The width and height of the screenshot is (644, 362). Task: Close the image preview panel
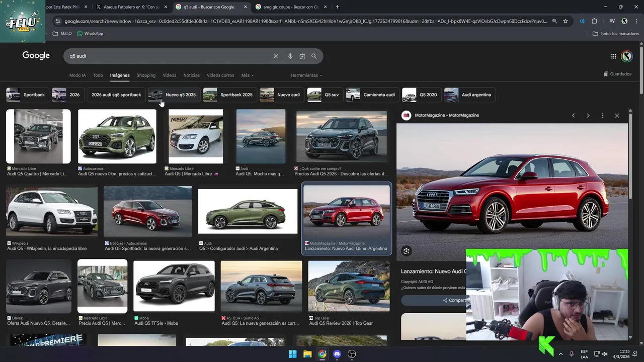pyautogui.click(x=617, y=116)
